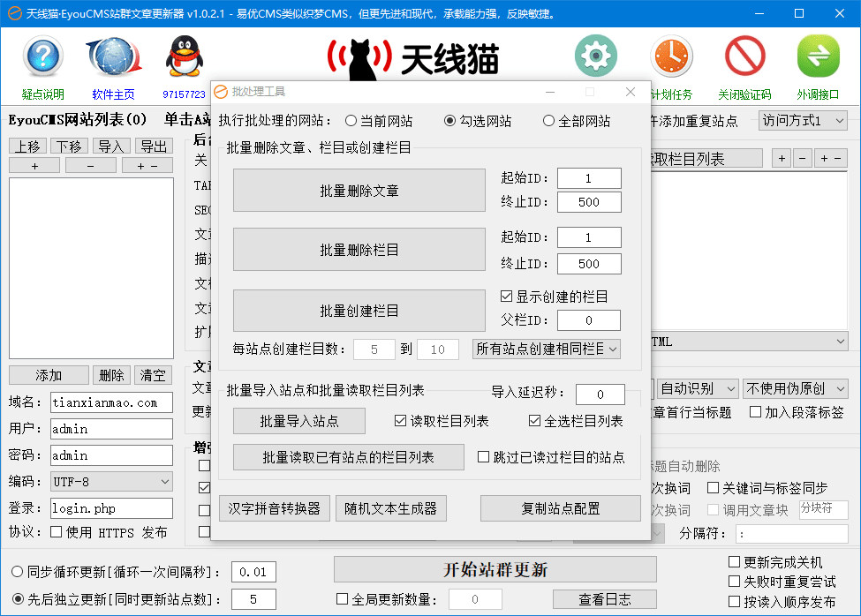Image resolution: width=861 pixels, height=616 pixels.
Task: Open 随机文本生成器 tool
Action: point(391,508)
